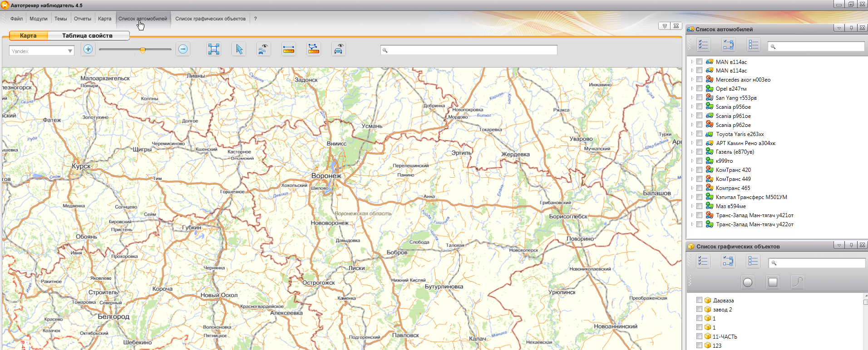Fit map to full extent icon
This screenshot has width=868, height=350.
[214, 49]
